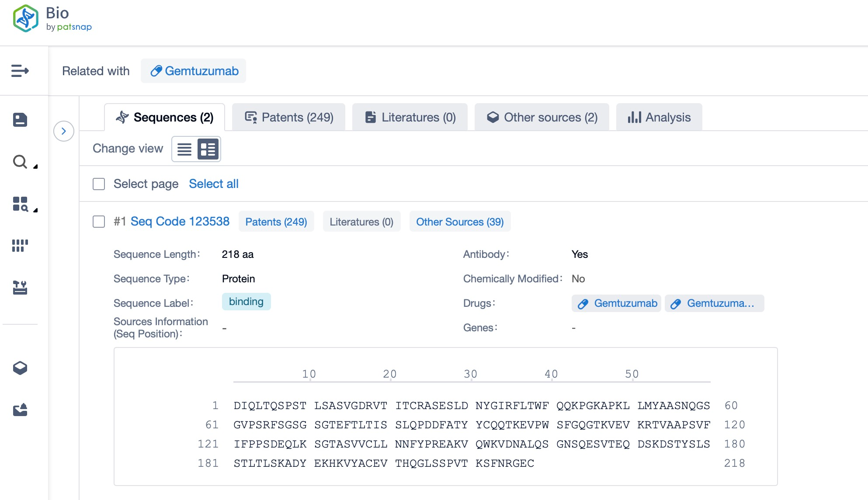Toggle the Select page checkbox
Image resolution: width=868 pixels, height=500 pixels.
98,184
